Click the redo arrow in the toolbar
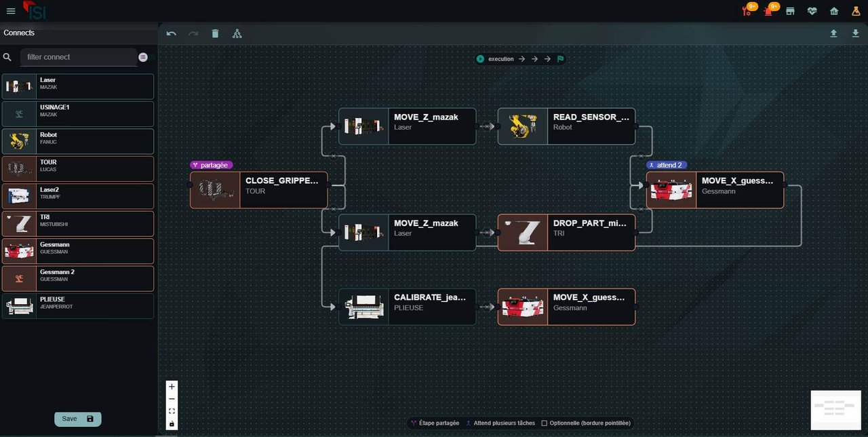This screenshot has height=437, width=868. tap(193, 33)
